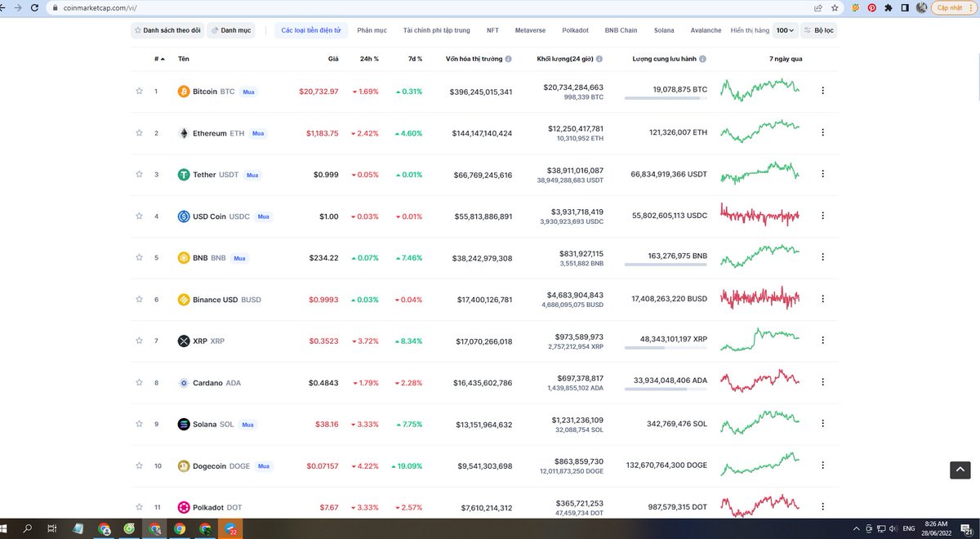Click the Tether coin logo
This screenshot has width=980, height=539.
(x=184, y=175)
